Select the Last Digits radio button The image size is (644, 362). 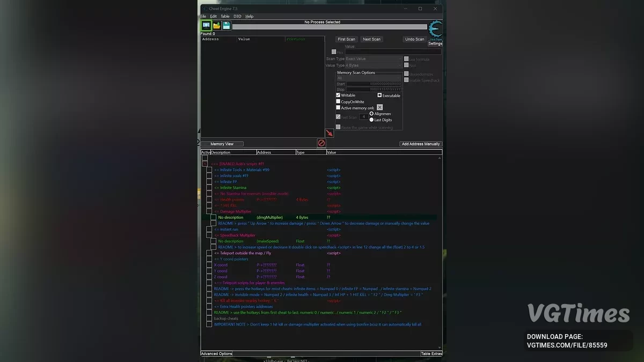371,120
